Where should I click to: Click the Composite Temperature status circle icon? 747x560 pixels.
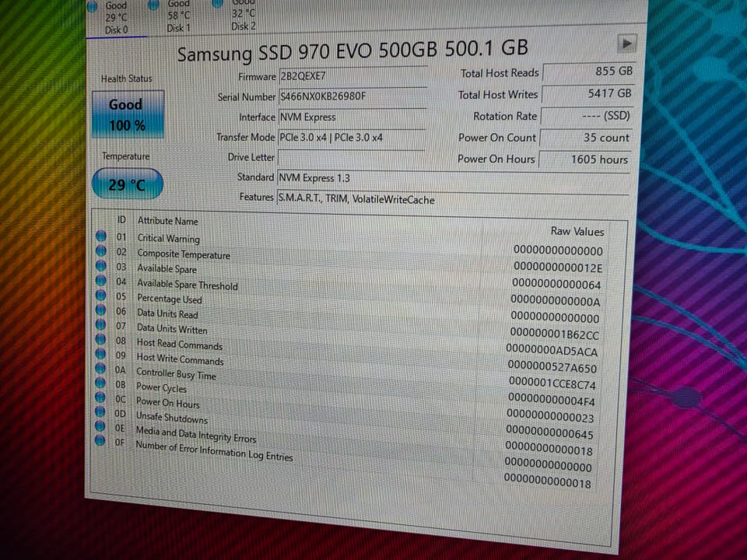coord(101,250)
